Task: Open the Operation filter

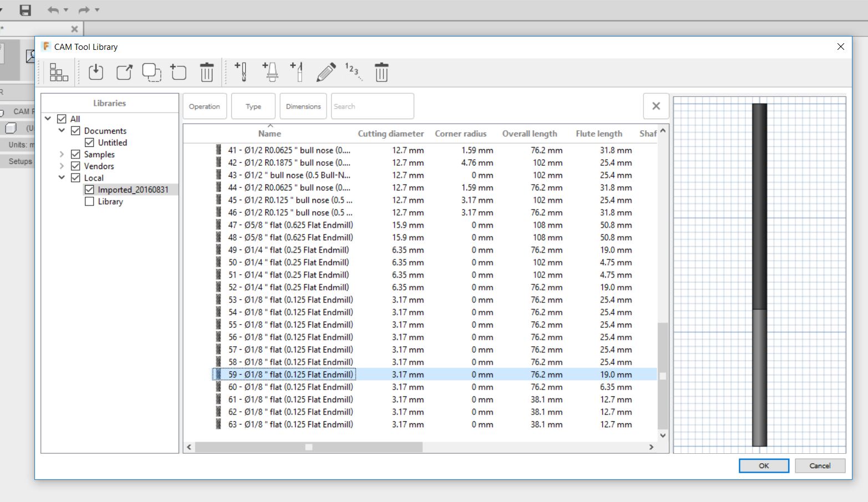Action: pyautogui.click(x=205, y=106)
